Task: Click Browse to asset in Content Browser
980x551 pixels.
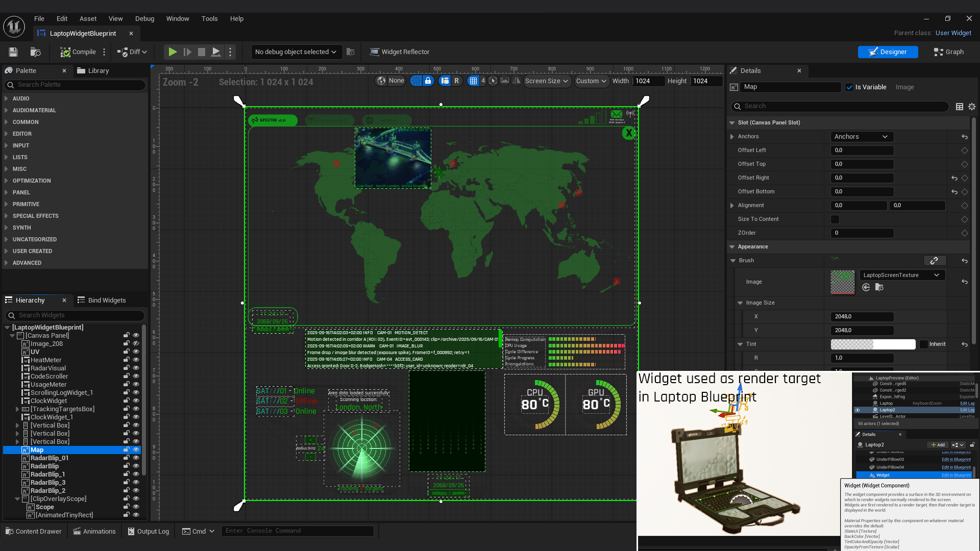Action: (35, 52)
